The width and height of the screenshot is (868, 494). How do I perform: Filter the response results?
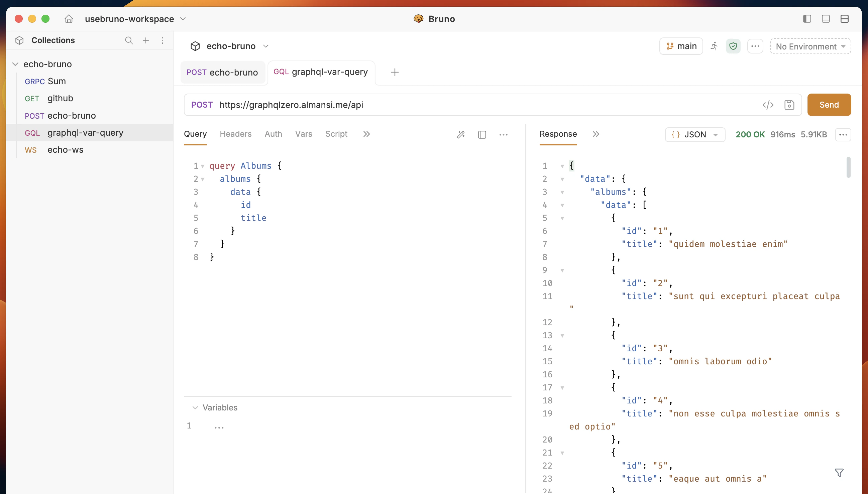[x=840, y=472]
